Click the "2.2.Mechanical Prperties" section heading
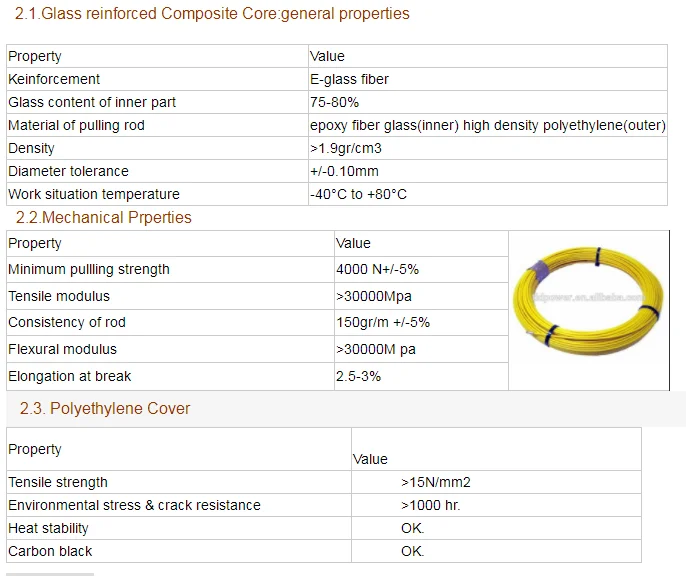 point(104,218)
